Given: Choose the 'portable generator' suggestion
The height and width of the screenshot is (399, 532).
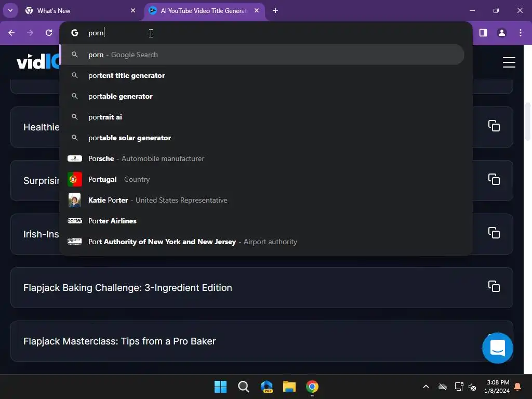Looking at the screenshot, I should click(x=262, y=96).
